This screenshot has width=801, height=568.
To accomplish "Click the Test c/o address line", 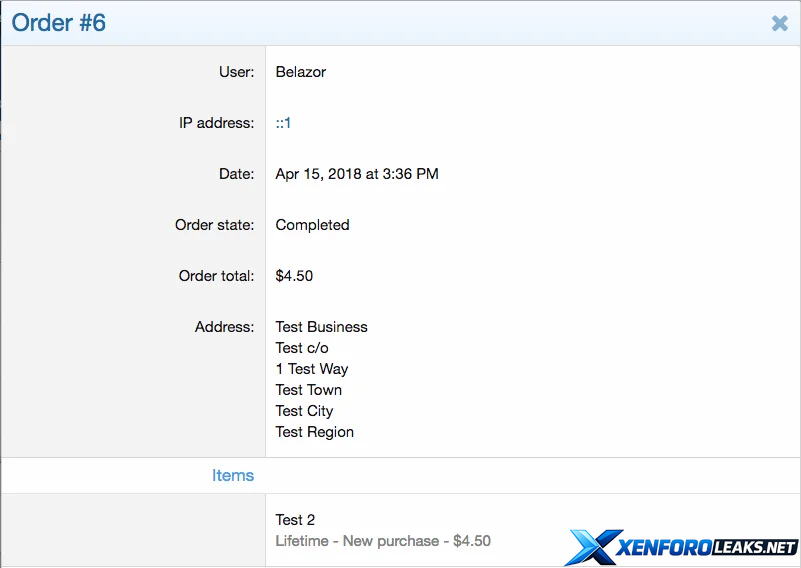I will click(302, 348).
